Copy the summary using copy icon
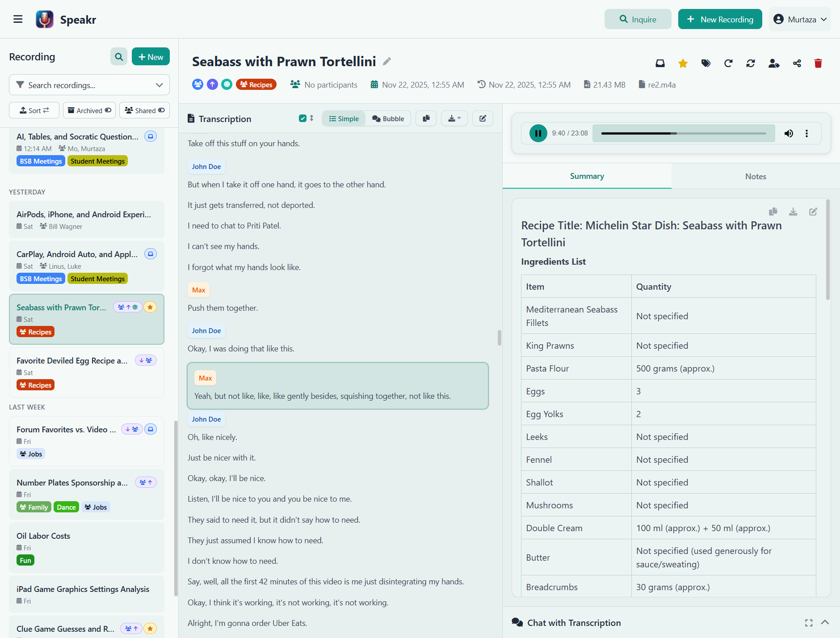The image size is (840, 638). pos(773,211)
